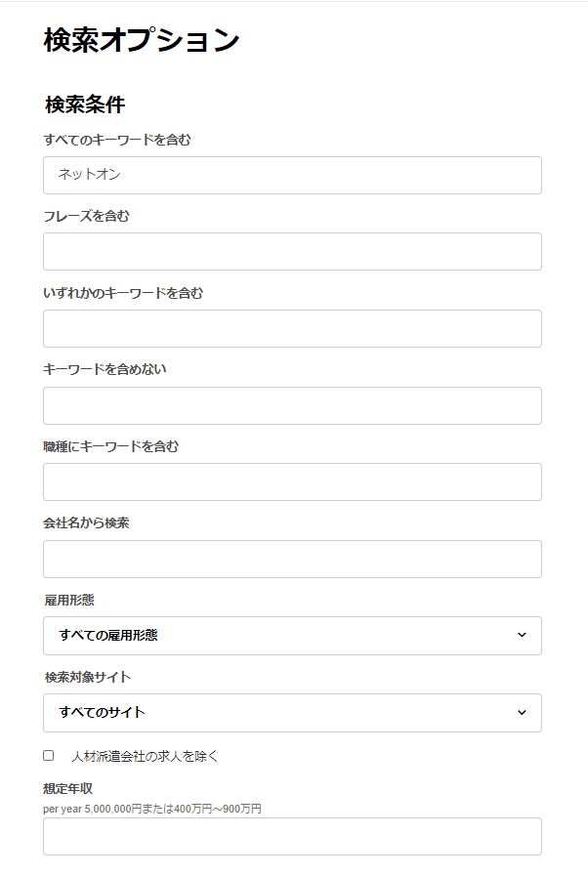Click the 会社名から検索 label
The height and width of the screenshot is (877, 588).
tap(86, 522)
